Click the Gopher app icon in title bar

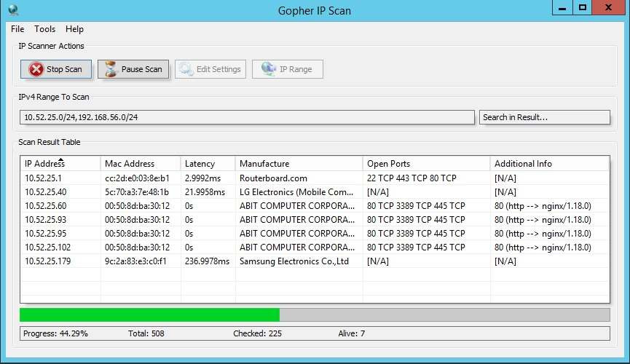coord(13,10)
